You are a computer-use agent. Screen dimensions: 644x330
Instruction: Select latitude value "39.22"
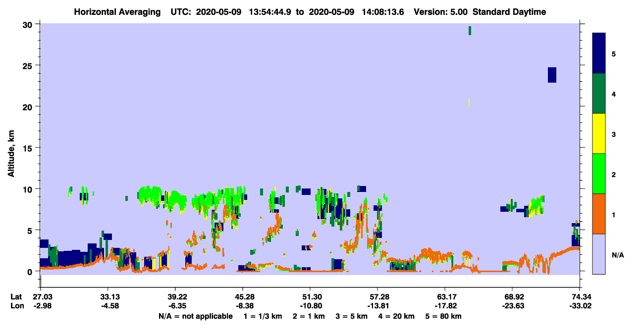click(x=175, y=297)
